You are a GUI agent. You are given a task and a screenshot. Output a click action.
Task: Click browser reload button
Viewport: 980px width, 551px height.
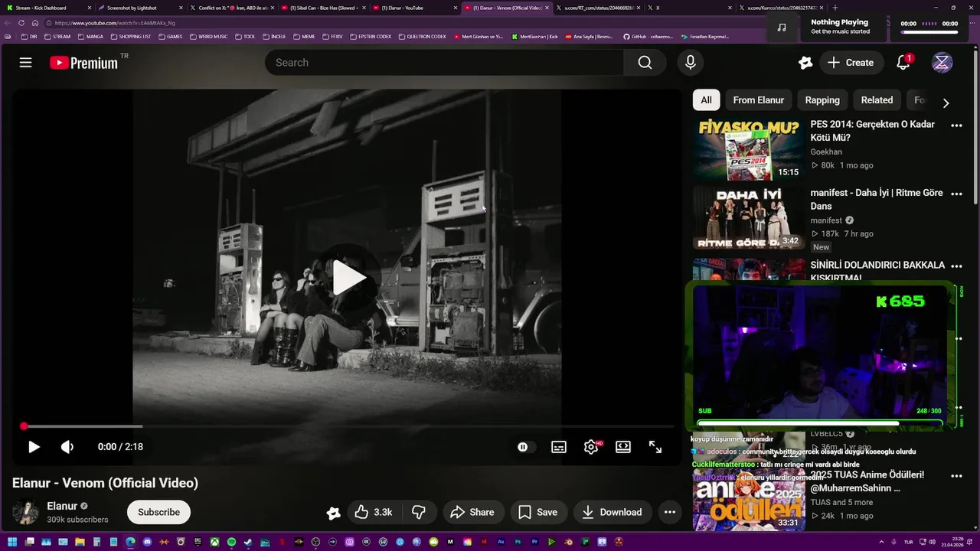point(21,23)
